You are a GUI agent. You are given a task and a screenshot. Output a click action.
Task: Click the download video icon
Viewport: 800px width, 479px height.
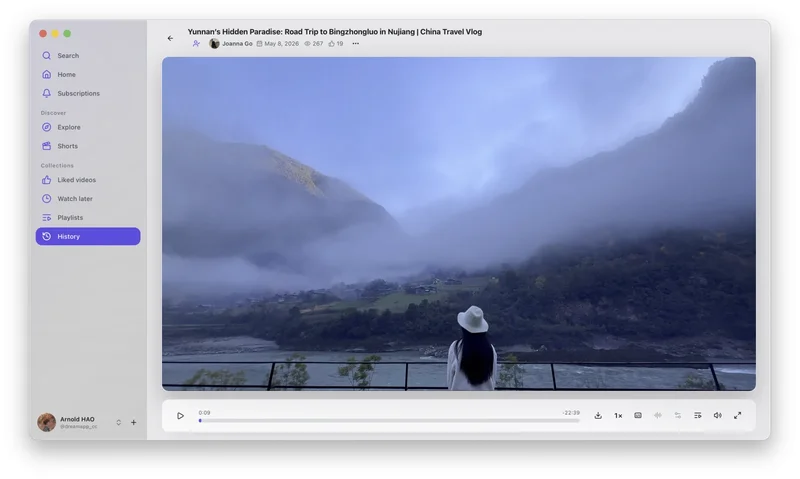[x=598, y=416]
